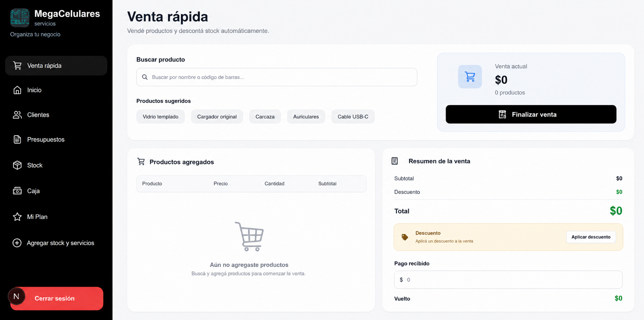The image size is (644, 320).
Task: Click the plus circle icon beside Agregar stock y servicios
Action: click(17, 243)
